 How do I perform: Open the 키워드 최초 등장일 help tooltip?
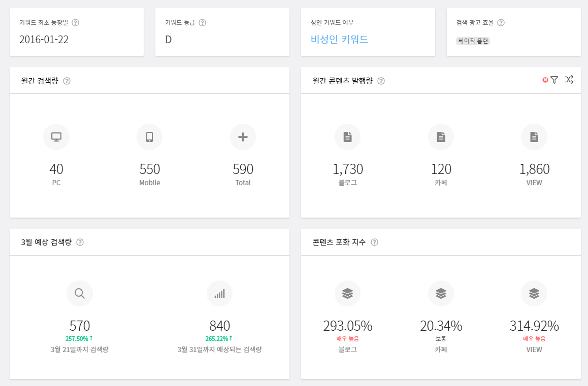[75, 22]
